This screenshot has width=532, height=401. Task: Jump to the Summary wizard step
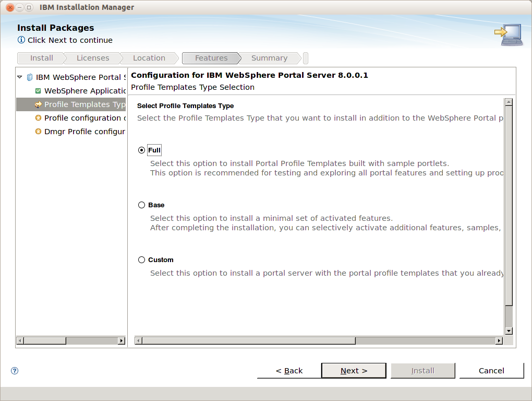tap(269, 58)
